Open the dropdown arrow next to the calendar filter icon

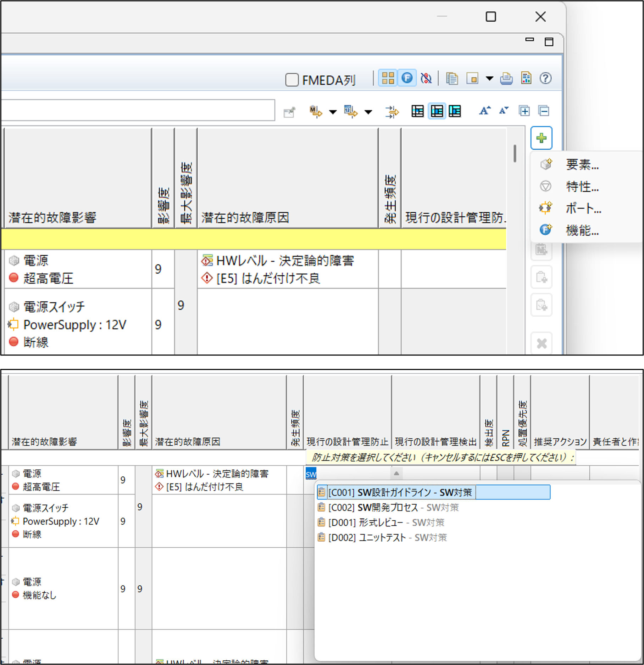pos(368,112)
